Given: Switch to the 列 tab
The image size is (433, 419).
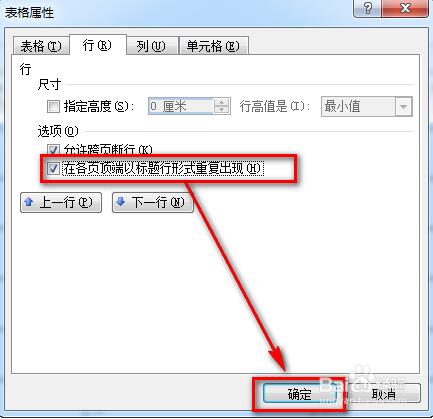Looking at the screenshot, I should click(151, 46).
